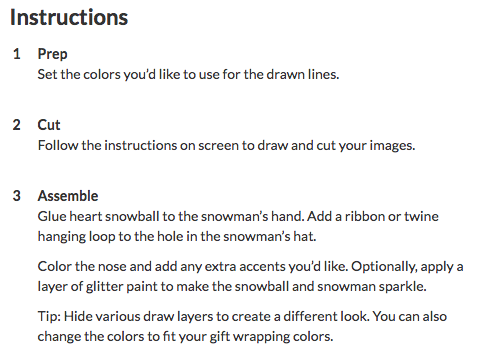477x362 pixels.
Task: Click the sentence starting with Color the nose
Action: 193,267
